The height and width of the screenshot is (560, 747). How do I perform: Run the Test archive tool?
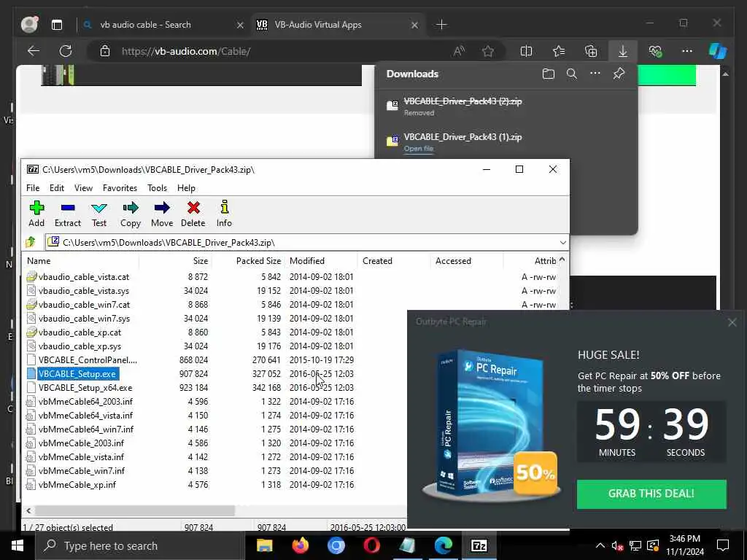point(99,214)
